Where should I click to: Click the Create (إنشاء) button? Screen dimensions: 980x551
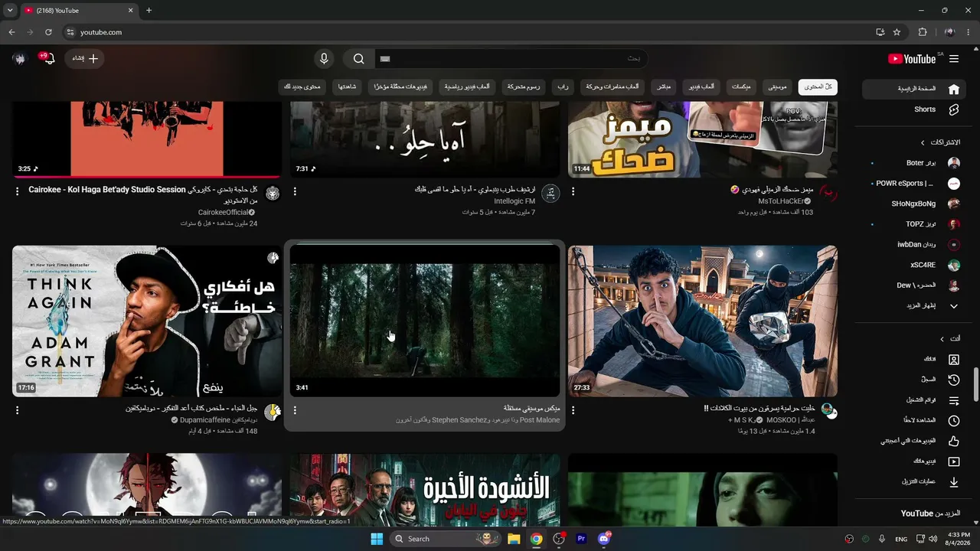(x=84, y=59)
